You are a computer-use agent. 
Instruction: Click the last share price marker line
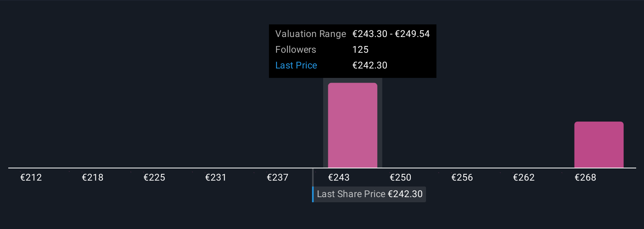313,185
